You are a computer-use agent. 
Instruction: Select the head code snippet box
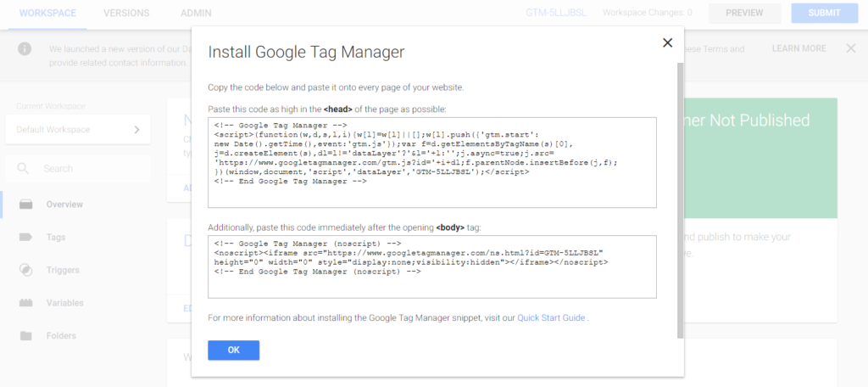tap(432, 162)
